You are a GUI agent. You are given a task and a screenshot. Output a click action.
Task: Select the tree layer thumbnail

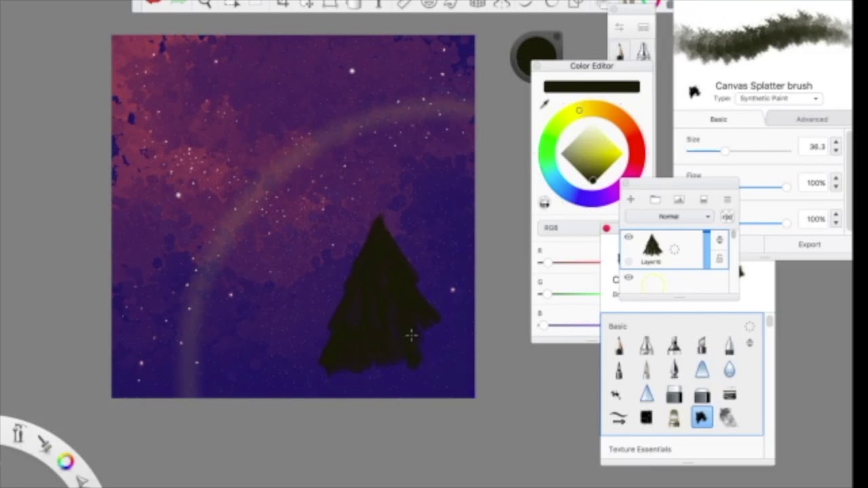point(652,245)
